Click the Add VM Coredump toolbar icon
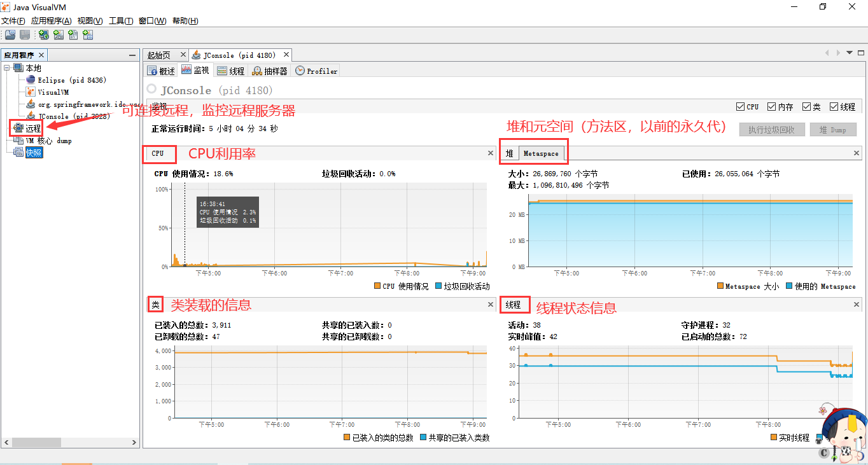Screen dimensions: 868x465 [x=73, y=35]
